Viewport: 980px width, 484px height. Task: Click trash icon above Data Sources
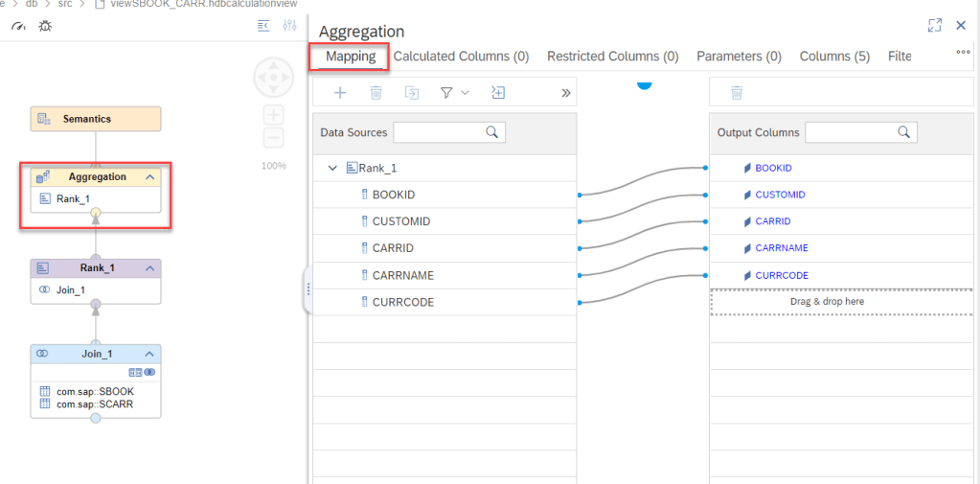tap(376, 92)
